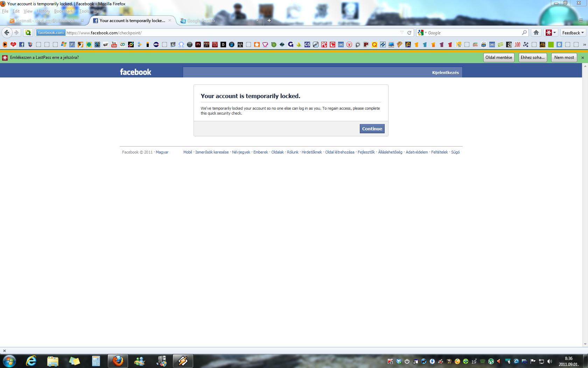Image resolution: width=588 pixels, height=368 pixels.
Task: Click the facebook.com site identity badge
Action: click(x=51, y=33)
